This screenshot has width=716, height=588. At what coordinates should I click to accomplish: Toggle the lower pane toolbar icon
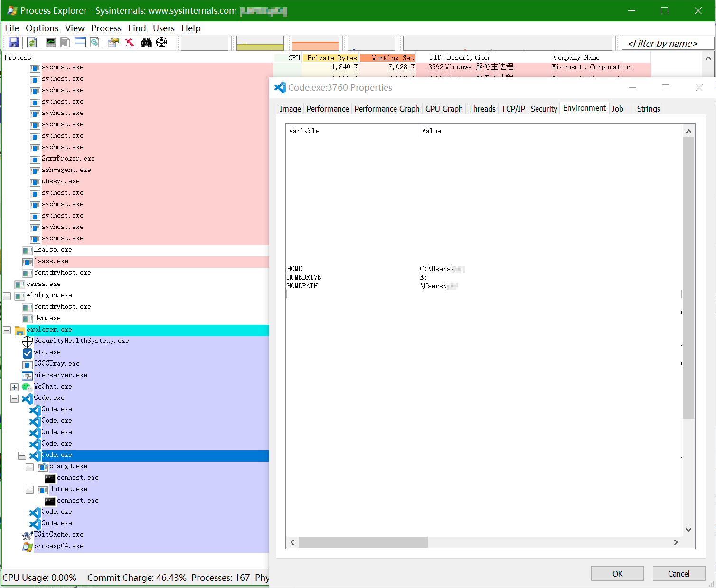click(x=80, y=43)
